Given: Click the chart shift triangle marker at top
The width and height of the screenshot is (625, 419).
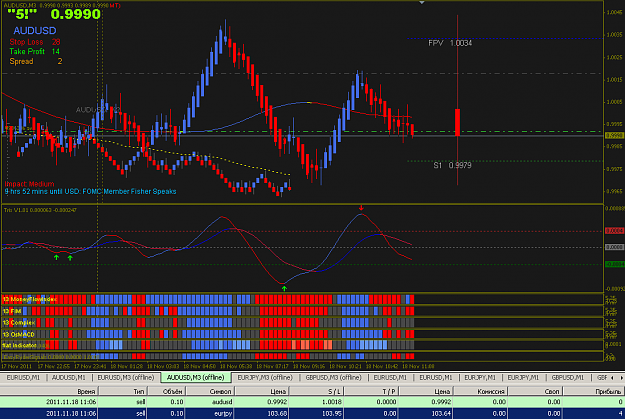Looking at the screenshot, I should click(x=422, y=2).
